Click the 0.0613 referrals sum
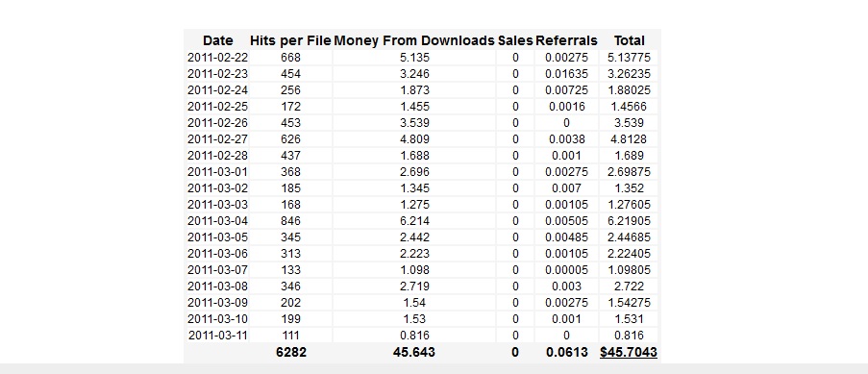Viewport: 868px width, 374px height. click(x=566, y=352)
